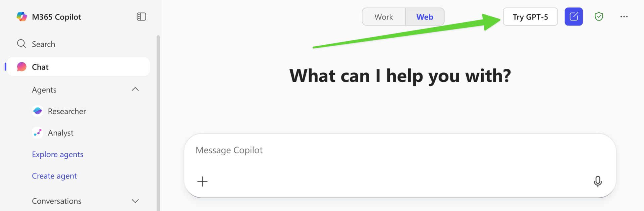Open the Researcher agent
Viewport: 644px width, 211px height.
tap(59, 111)
